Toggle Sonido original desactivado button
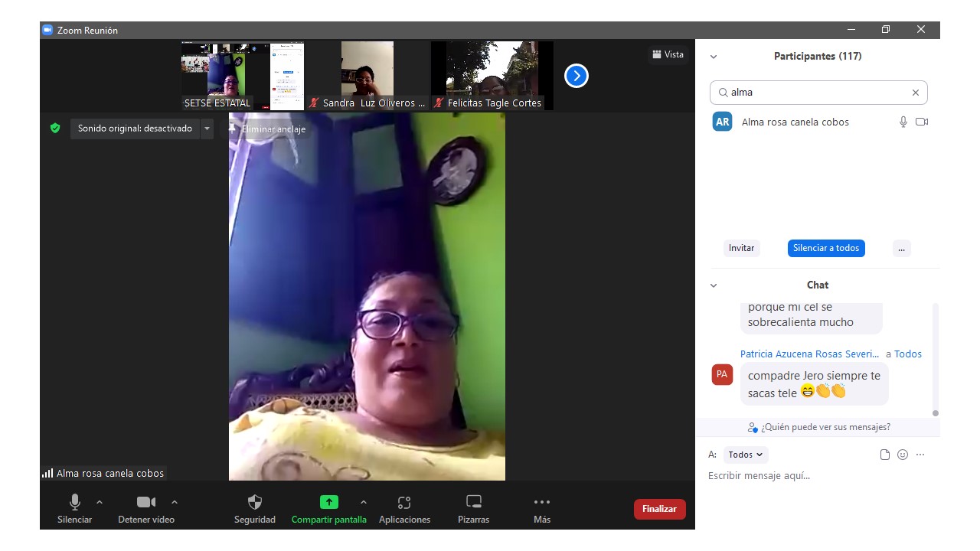This screenshot has width=980, height=551. [135, 129]
